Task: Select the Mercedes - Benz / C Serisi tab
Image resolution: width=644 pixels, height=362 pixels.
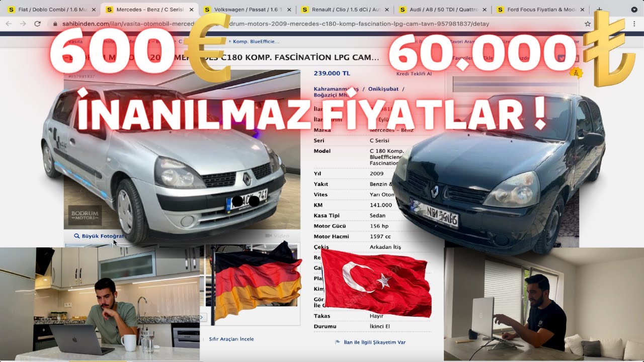Action: (x=149, y=10)
